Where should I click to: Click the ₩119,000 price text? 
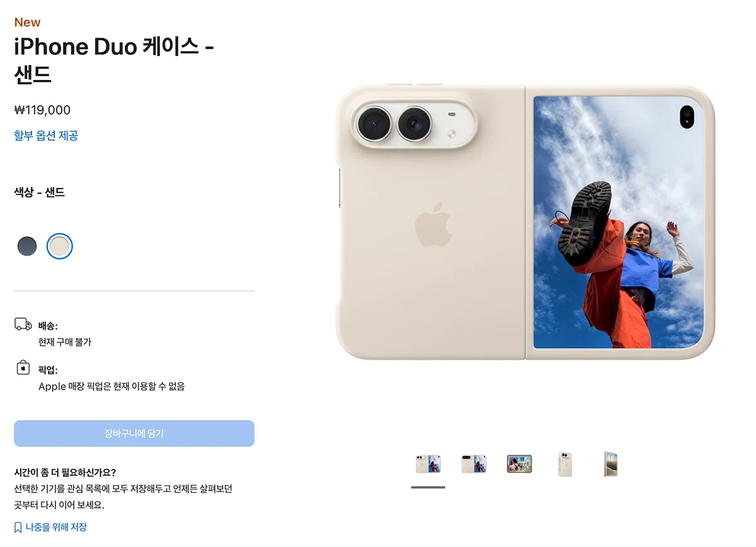(42, 110)
